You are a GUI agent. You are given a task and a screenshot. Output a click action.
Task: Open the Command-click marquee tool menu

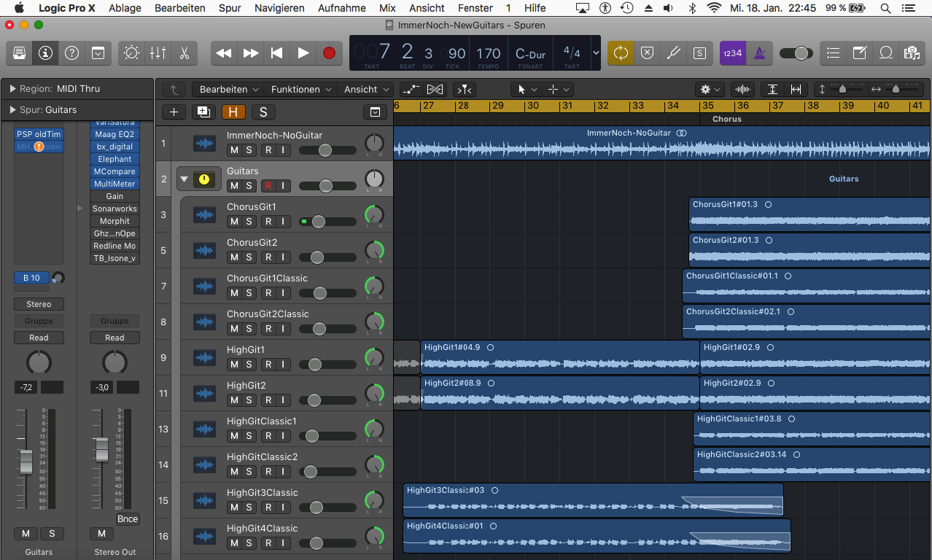tap(558, 89)
